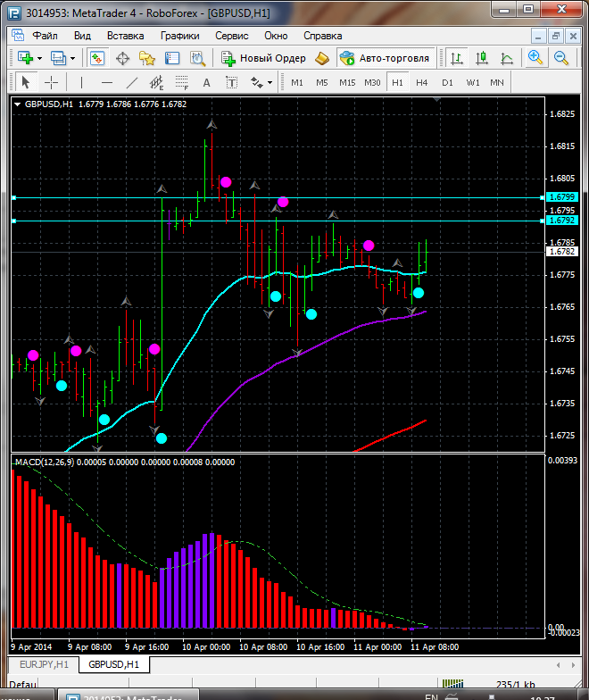Expand the GBPUSD,H1 chart title arrow
Image resolution: width=589 pixels, height=700 pixels.
point(18,104)
